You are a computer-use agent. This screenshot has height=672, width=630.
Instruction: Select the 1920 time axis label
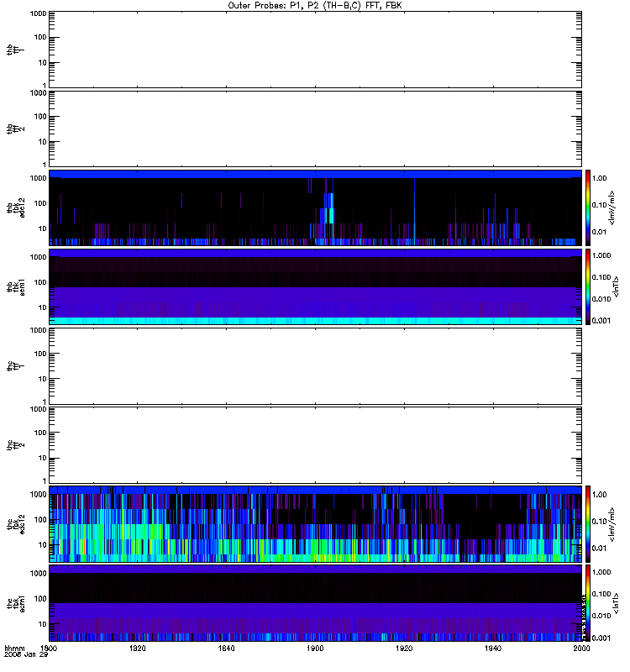pos(404,648)
